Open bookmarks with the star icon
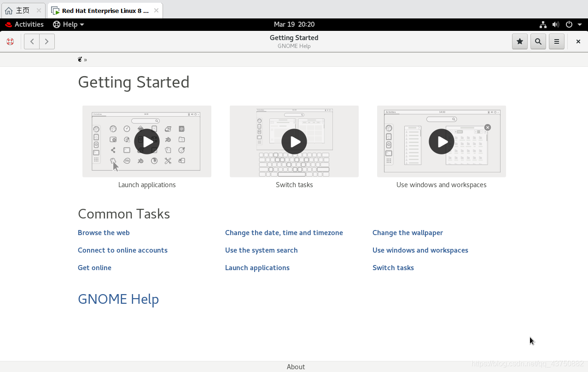 [x=520, y=41]
